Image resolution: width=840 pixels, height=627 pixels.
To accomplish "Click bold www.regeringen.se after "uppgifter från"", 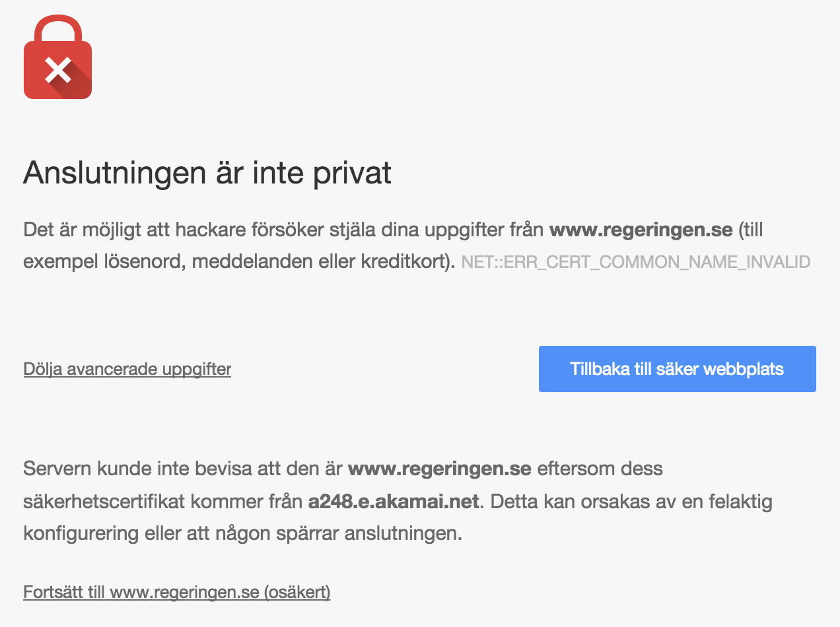I will coord(641,230).
